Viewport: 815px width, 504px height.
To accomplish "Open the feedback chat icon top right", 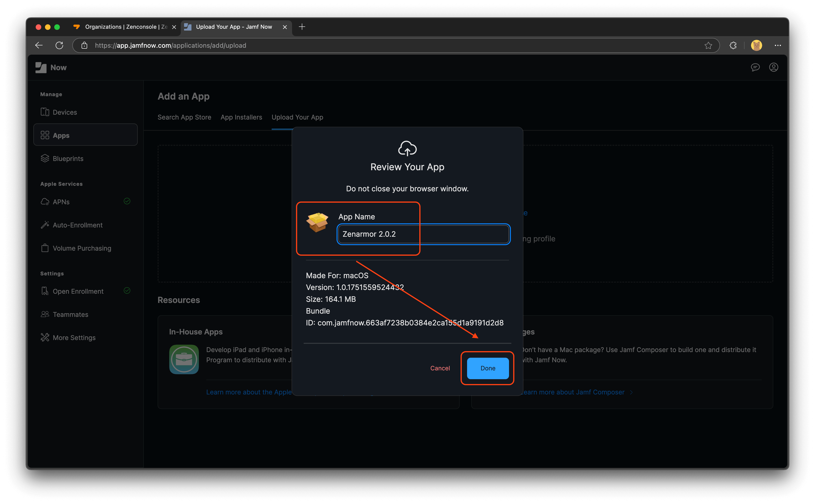I will click(x=755, y=67).
